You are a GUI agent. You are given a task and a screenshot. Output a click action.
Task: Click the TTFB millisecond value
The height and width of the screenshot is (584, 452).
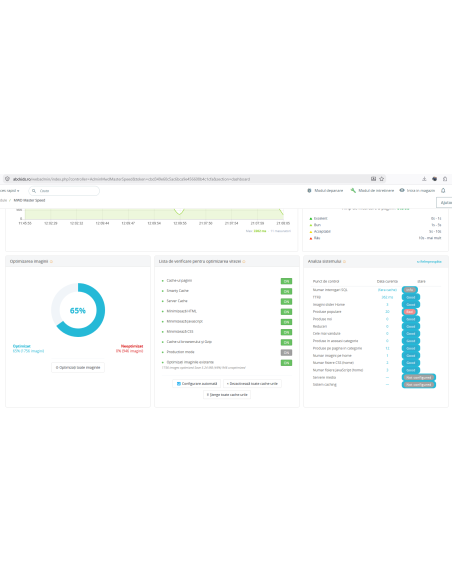coord(387,297)
